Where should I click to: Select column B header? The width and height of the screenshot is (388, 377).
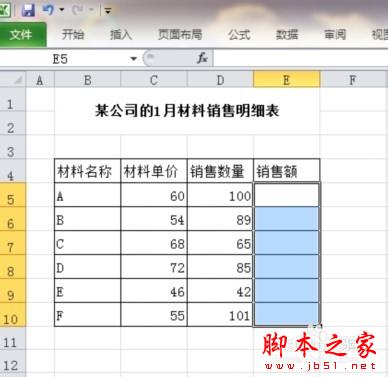[87, 80]
